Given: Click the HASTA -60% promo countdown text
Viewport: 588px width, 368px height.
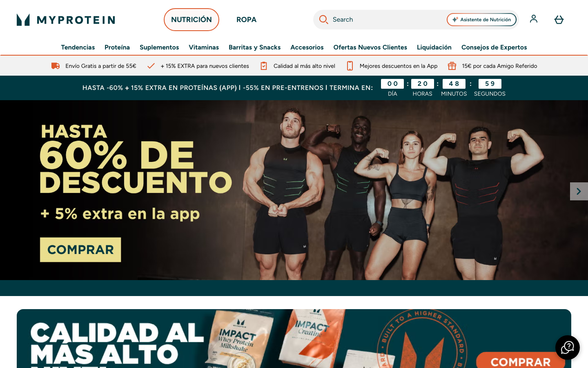Looking at the screenshot, I should click(227, 88).
